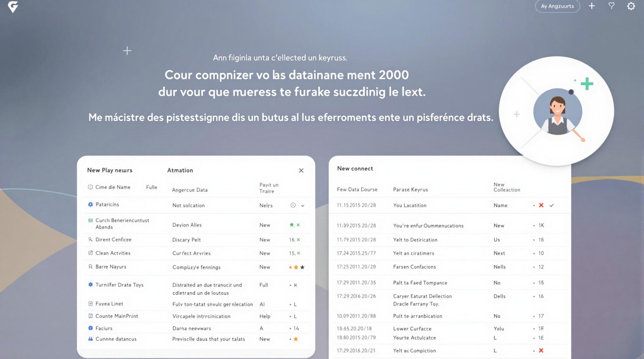Viewport: 644px width, 359px height.
Task: Click the black star in Compluzy'e fennings row
Action: (x=302, y=267)
